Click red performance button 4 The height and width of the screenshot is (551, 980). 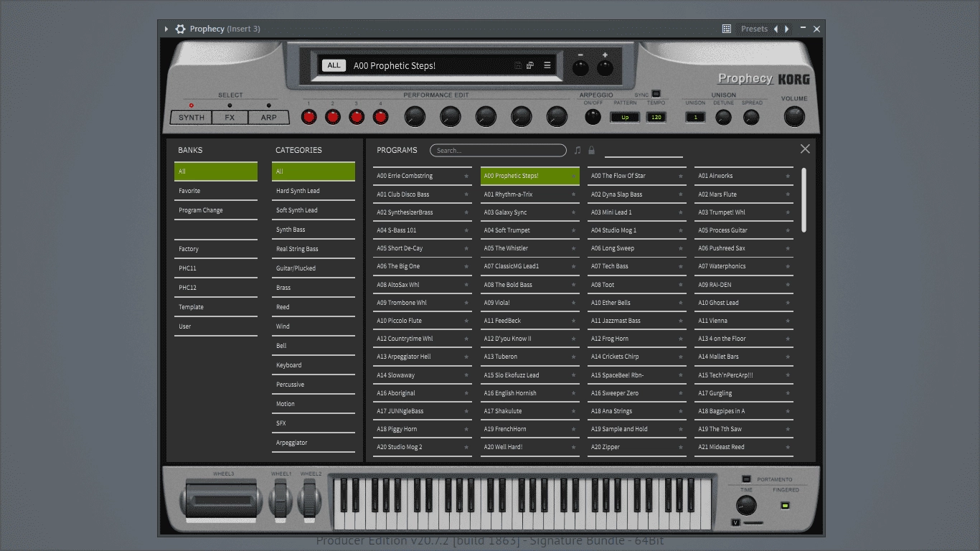click(380, 117)
